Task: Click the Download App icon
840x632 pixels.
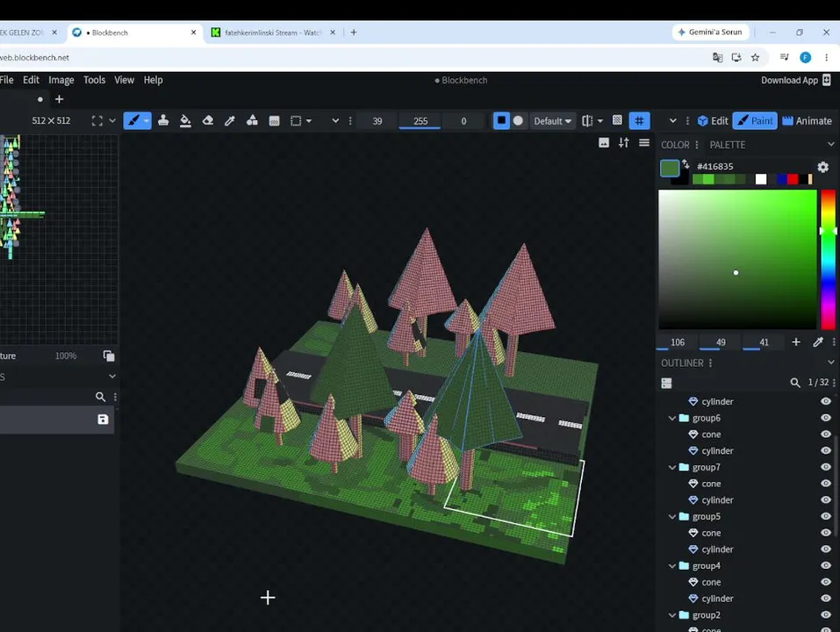Action: pyautogui.click(x=826, y=80)
